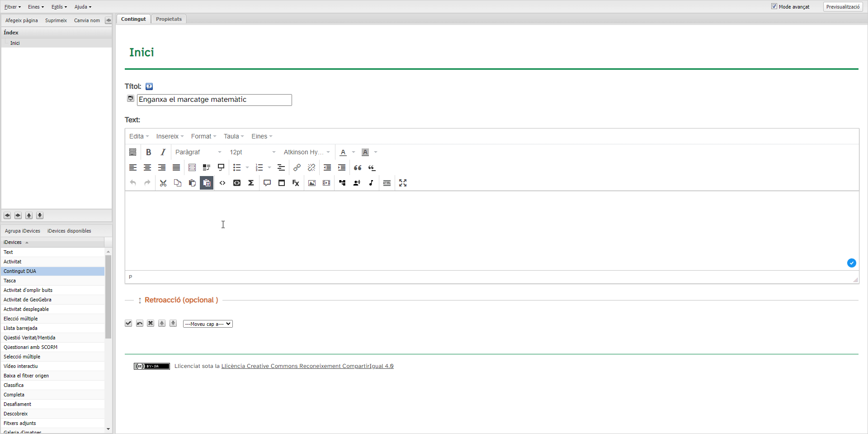Open the Creative Commons license link
Screen dimensions: 868x434
click(x=307, y=366)
